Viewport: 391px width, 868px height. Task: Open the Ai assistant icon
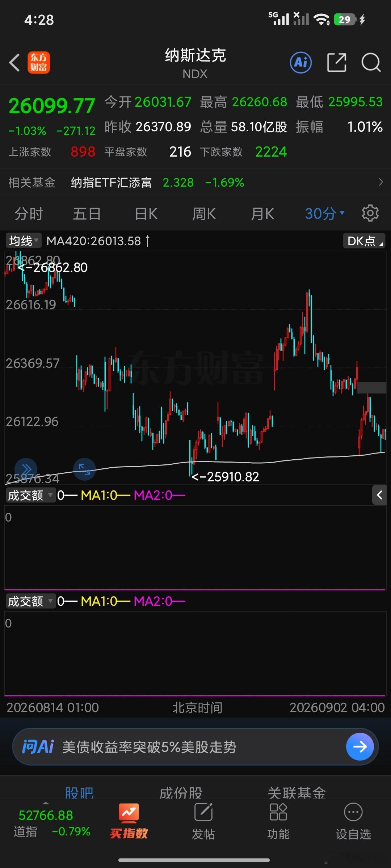pos(301,63)
